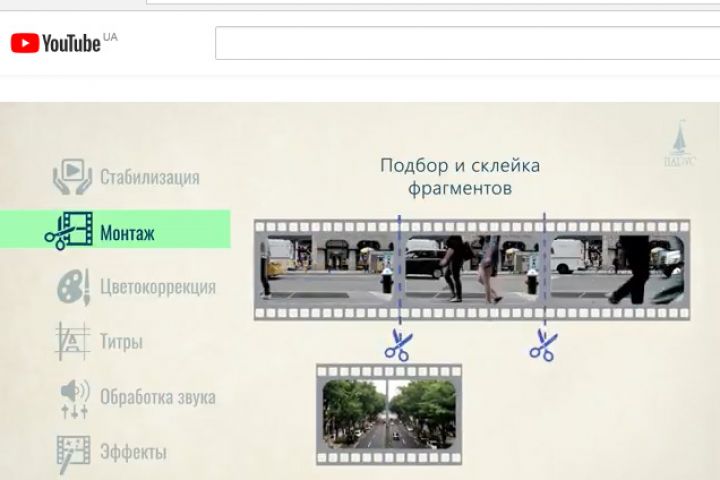Click the Стабилизация hands-and-play icon
The height and width of the screenshot is (480, 720).
(x=72, y=176)
